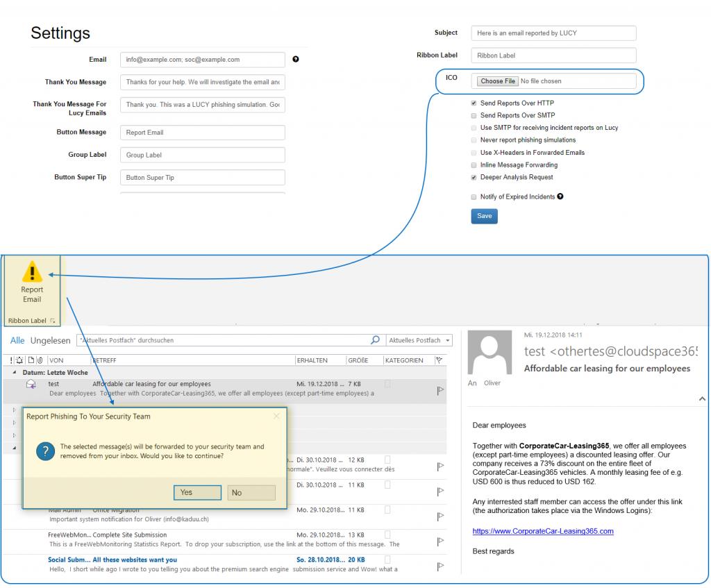Click the search magnifier icon in mailbox search
The width and height of the screenshot is (711, 588).
376,340
